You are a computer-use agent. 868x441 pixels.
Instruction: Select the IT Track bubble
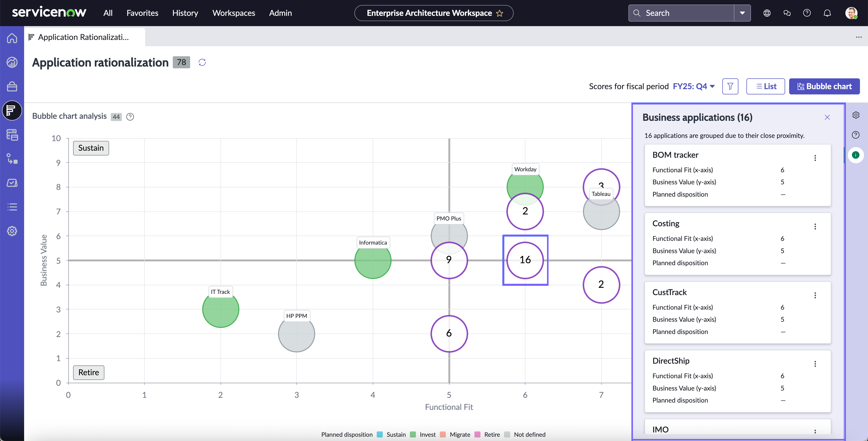click(220, 309)
